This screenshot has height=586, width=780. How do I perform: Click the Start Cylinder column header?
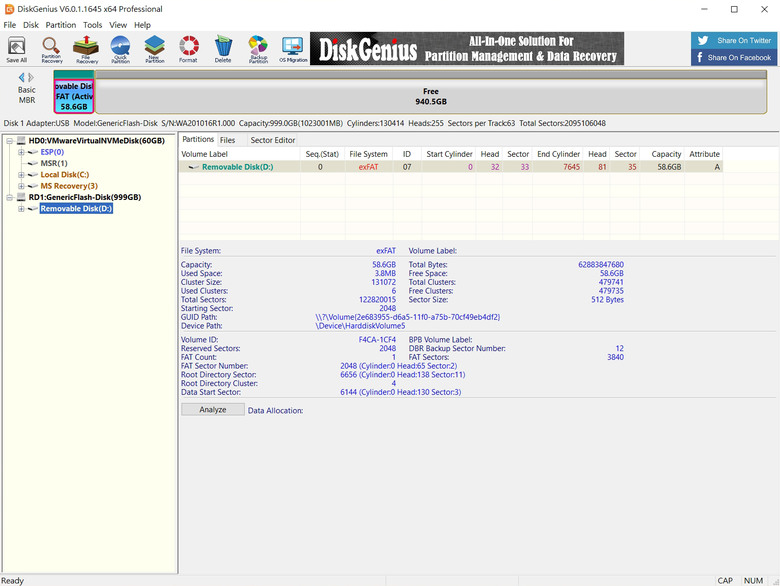coord(449,154)
